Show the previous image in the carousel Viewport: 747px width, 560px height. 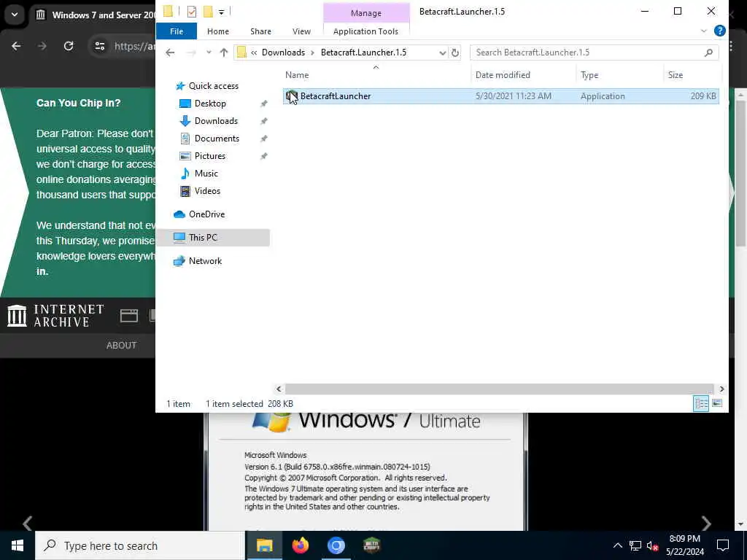click(27, 523)
